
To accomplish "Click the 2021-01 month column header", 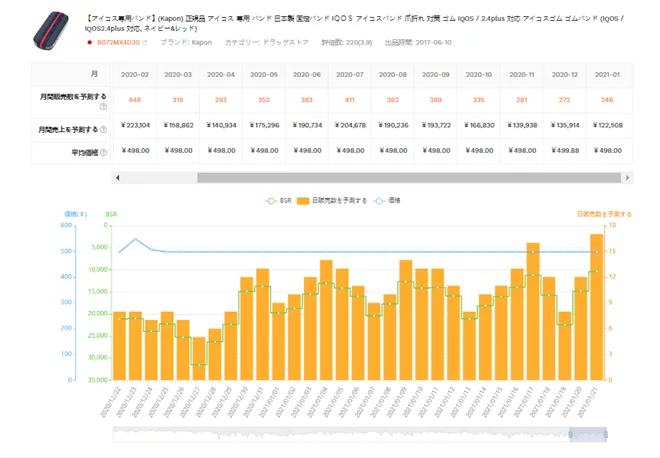I will [x=606, y=74].
